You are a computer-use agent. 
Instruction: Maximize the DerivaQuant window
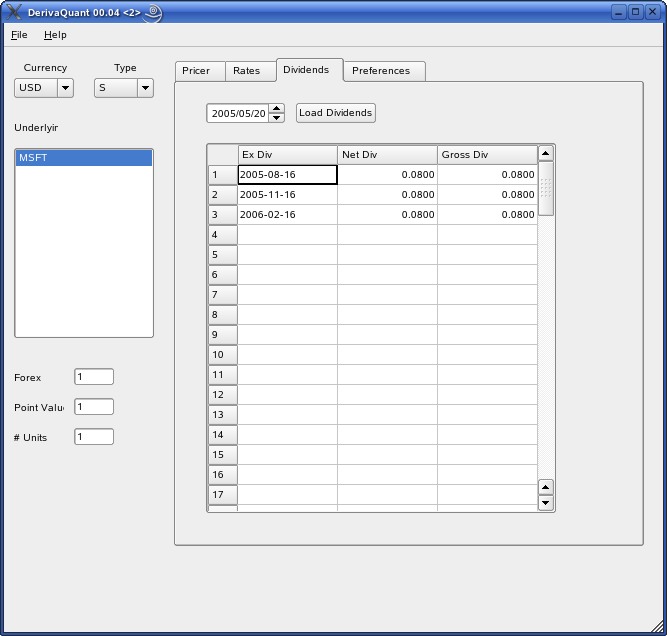tap(635, 12)
